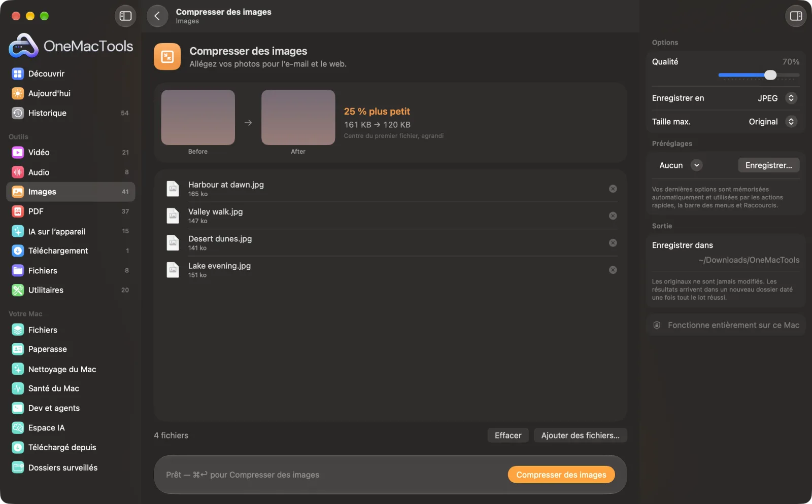Open the Paperasse section
This screenshot has width=812, height=504.
point(71,349)
